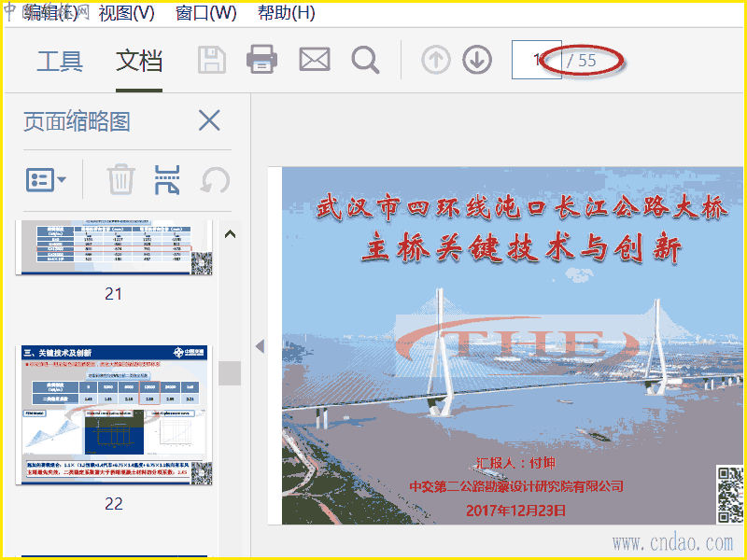The image size is (747, 560).
Task: Select page 22 thumbnail
Action: pos(113,415)
